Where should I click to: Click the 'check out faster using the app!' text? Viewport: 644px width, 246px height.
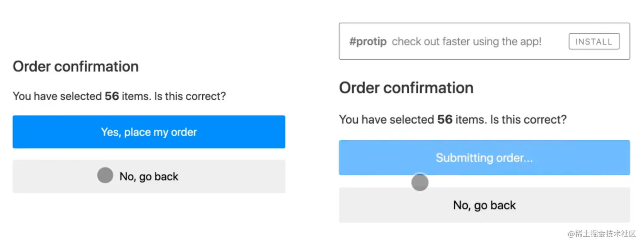point(466,42)
